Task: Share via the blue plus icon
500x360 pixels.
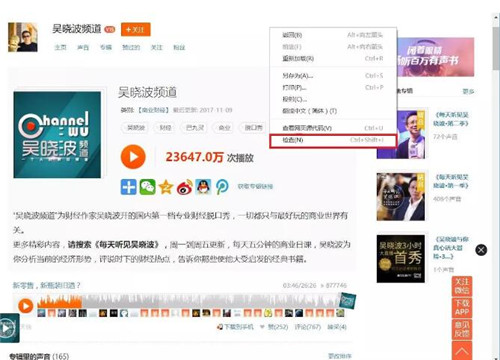Action: 128,187
